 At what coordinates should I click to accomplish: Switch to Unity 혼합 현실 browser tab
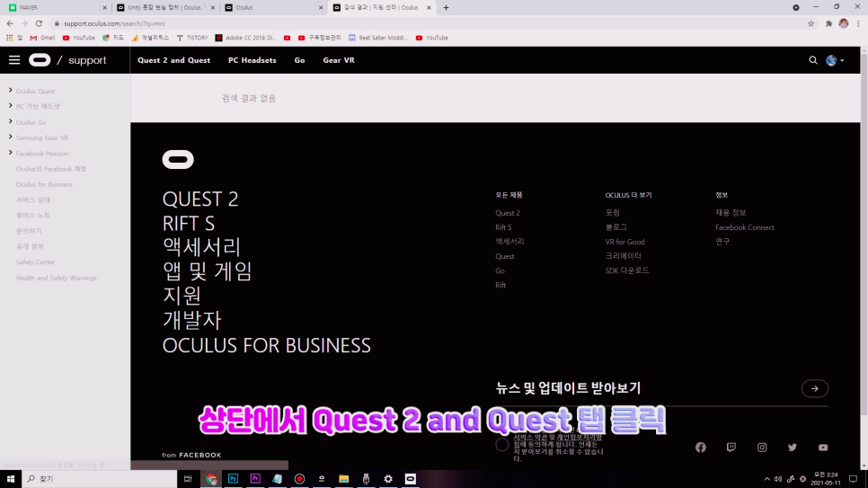(164, 8)
